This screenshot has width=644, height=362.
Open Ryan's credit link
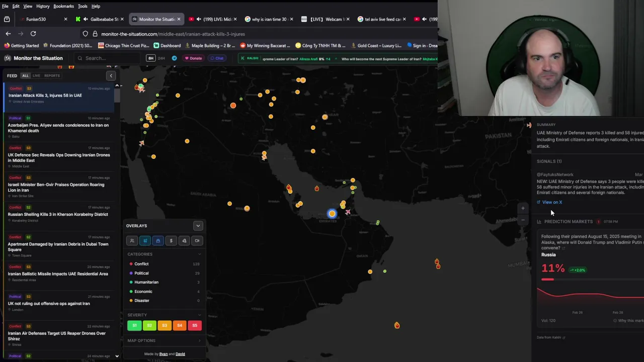(x=163, y=354)
